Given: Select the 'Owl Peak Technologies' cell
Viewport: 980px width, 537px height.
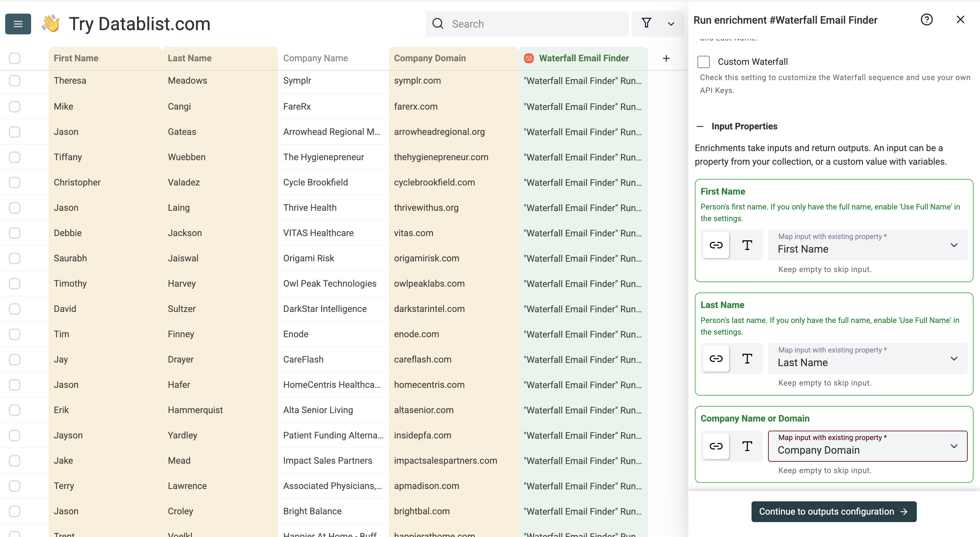Looking at the screenshot, I should (333, 283).
